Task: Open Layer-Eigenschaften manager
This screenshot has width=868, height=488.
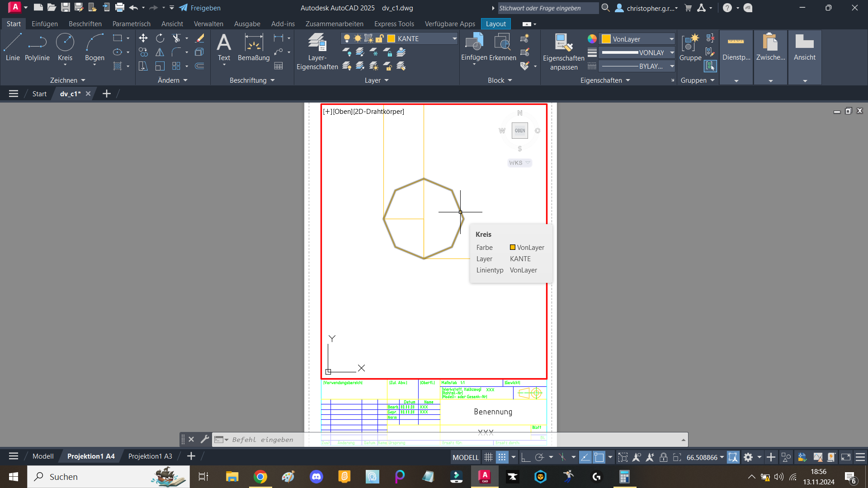Action: 317,52
